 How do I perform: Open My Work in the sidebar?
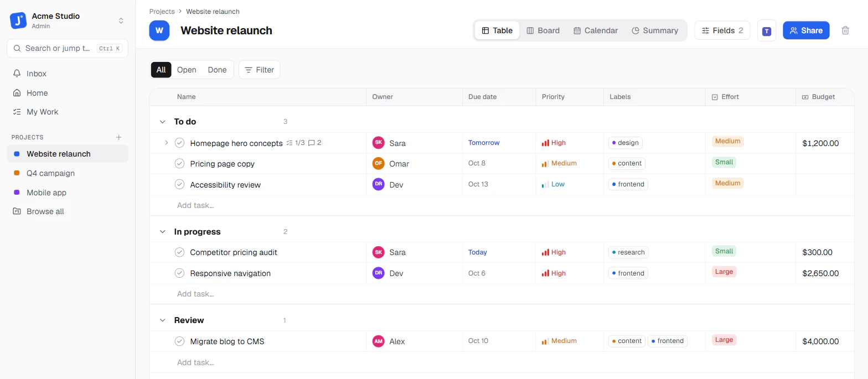click(68, 112)
